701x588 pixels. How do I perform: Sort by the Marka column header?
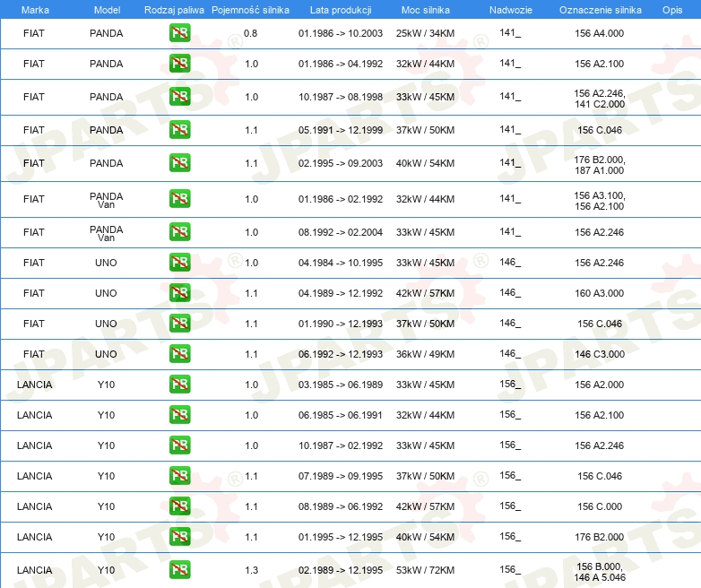(35, 10)
